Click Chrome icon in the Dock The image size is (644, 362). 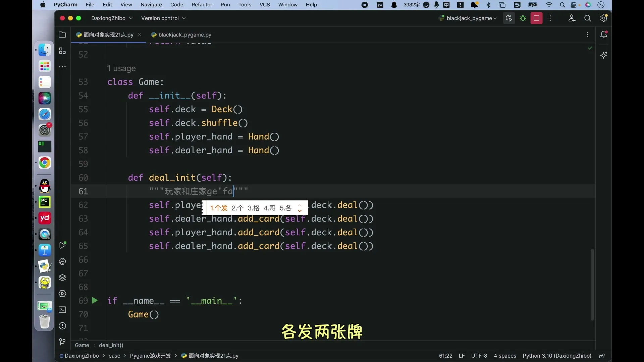click(x=45, y=163)
